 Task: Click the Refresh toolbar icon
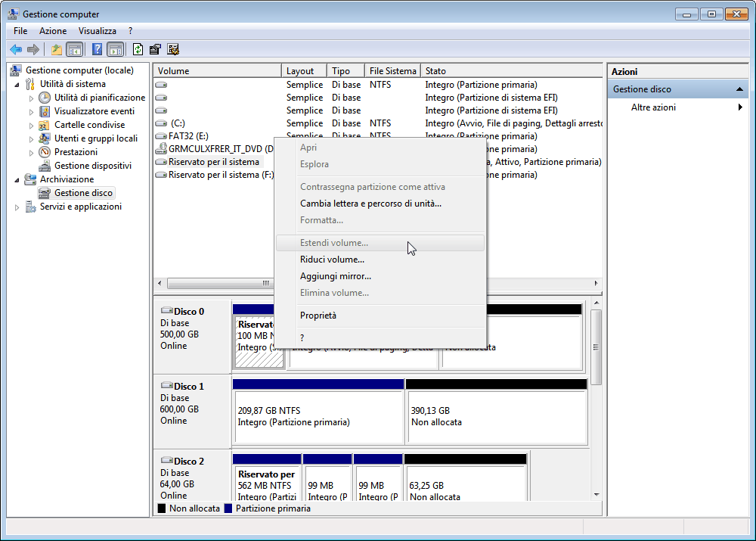point(138,50)
